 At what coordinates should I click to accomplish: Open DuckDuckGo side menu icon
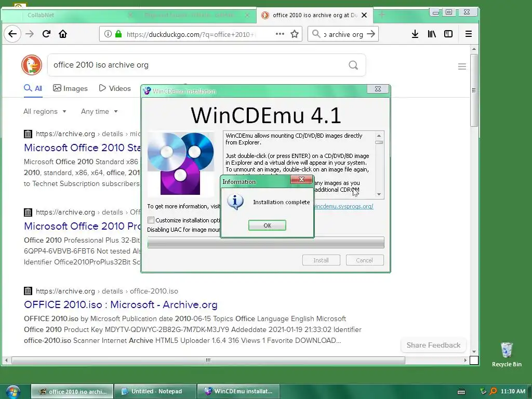(462, 66)
